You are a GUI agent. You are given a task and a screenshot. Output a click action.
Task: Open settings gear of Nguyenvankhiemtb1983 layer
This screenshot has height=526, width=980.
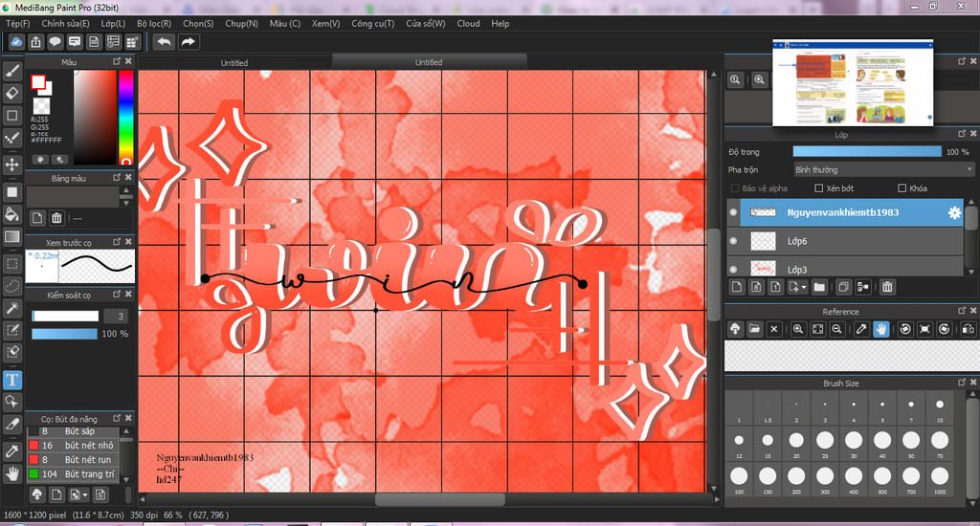click(x=954, y=212)
